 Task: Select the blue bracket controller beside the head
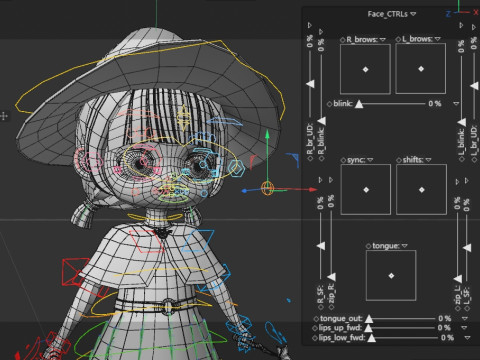(293, 160)
